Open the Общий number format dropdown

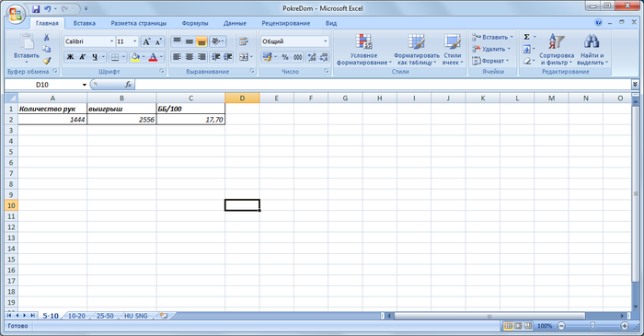click(x=326, y=41)
